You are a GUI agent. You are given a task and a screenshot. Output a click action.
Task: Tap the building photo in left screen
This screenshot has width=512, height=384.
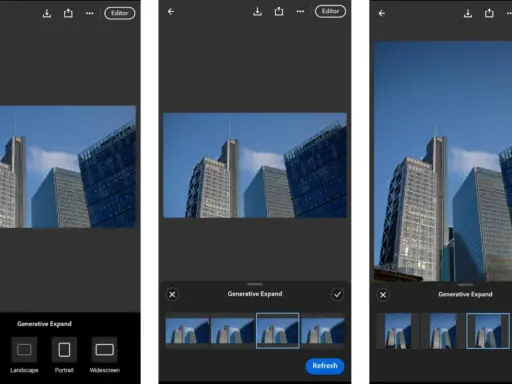click(x=68, y=167)
